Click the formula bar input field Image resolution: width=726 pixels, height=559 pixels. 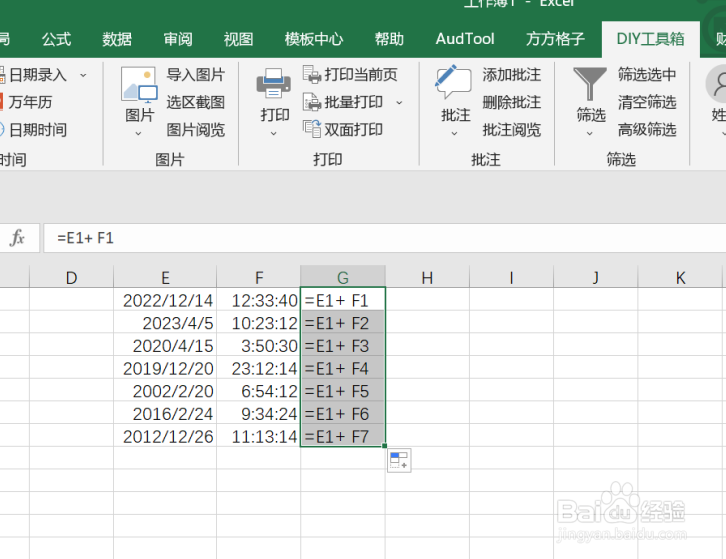click(384, 238)
